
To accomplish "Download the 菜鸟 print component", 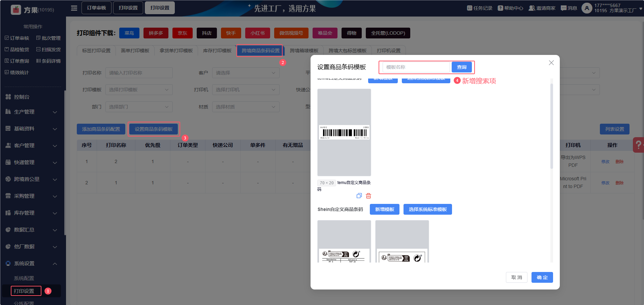I will pyautogui.click(x=129, y=33).
